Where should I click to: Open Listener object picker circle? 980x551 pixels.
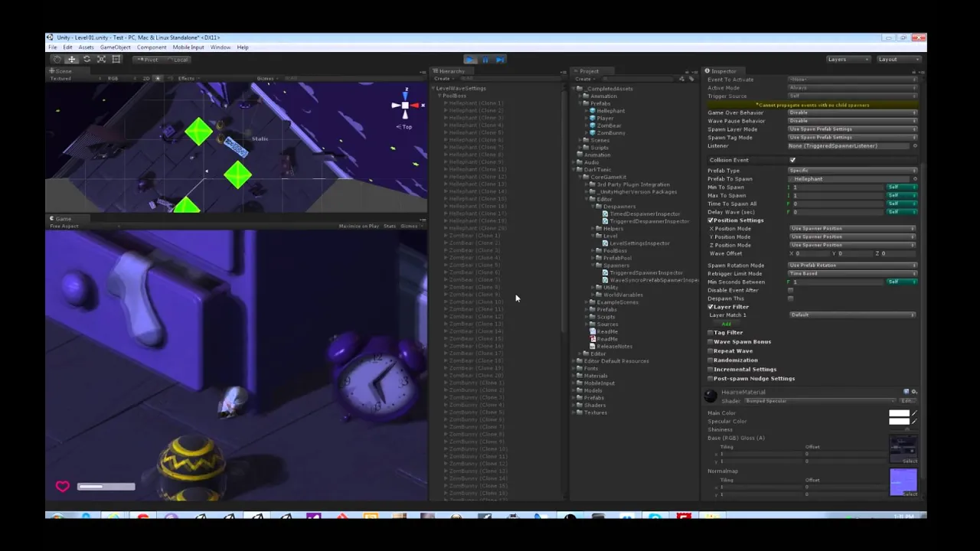(x=915, y=146)
